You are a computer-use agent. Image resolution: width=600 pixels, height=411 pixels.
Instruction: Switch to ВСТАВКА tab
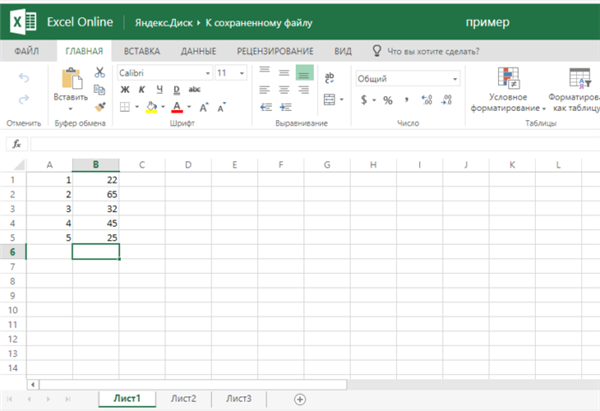pos(142,51)
